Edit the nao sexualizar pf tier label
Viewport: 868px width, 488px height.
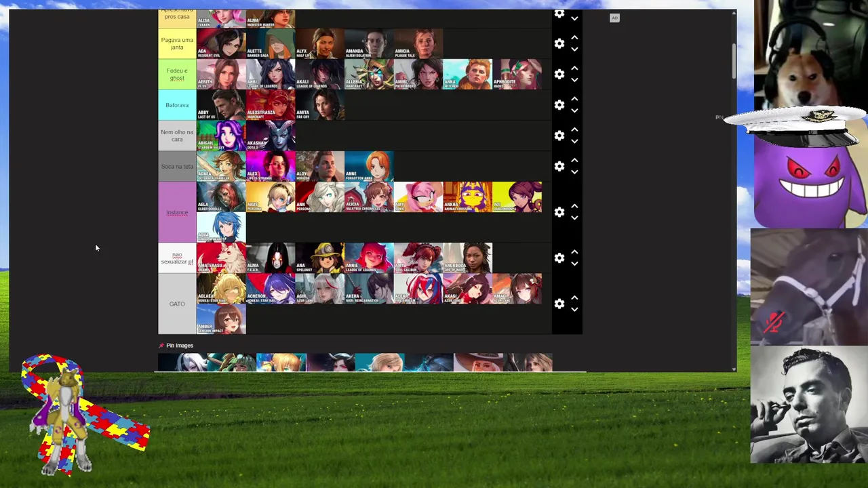coord(177,258)
